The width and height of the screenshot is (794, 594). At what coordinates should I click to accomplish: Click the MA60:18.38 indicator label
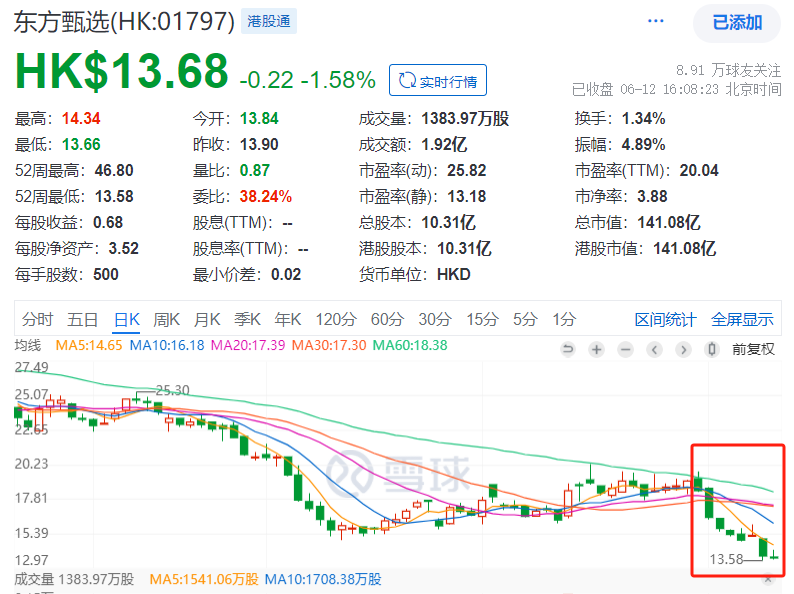[410, 345]
